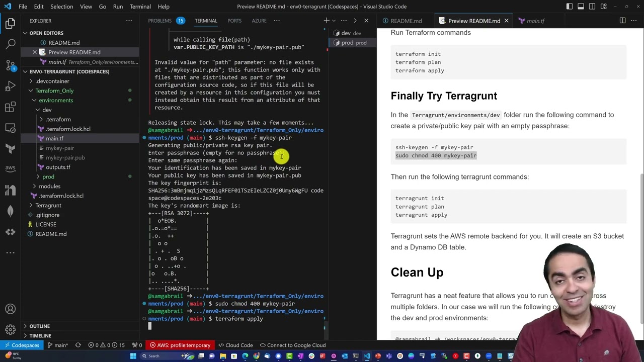The image size is (644, 362).
Task: Open the Run and Debug view
Action: coord(10,86)
